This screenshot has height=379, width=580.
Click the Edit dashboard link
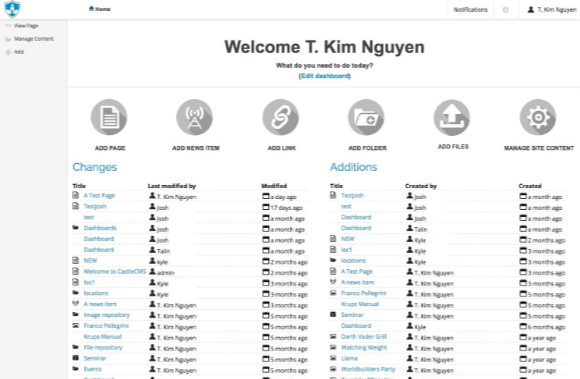pos(325,76)
